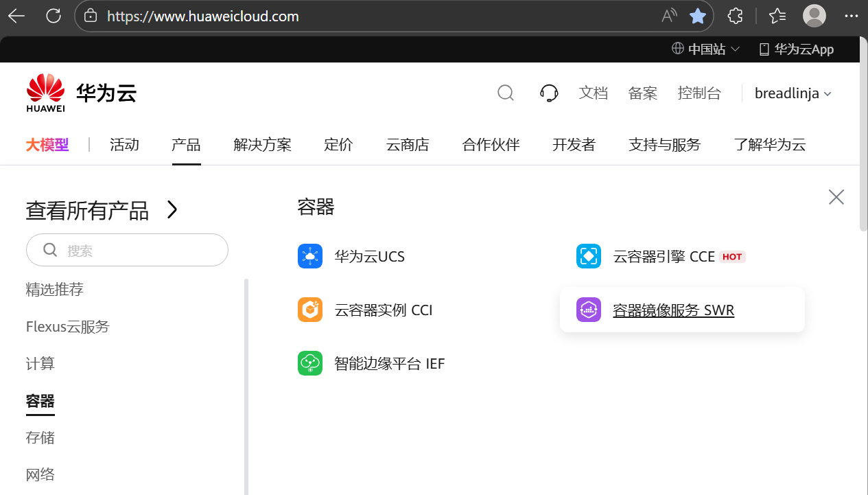Image resolution: width=868 pixels, height=495 pixels.
Task: Open the favorites list icon
Action: click(777, 16)
